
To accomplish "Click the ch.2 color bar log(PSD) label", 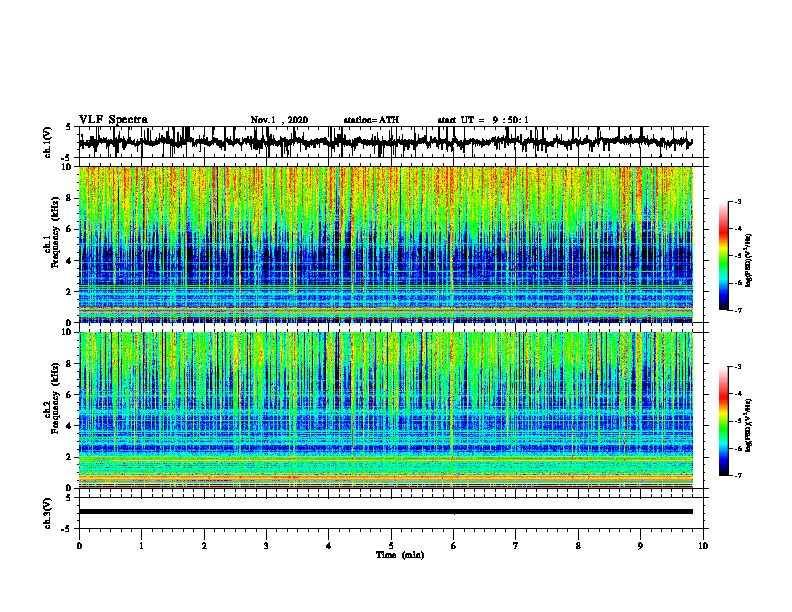I will [x=749, y=425].
